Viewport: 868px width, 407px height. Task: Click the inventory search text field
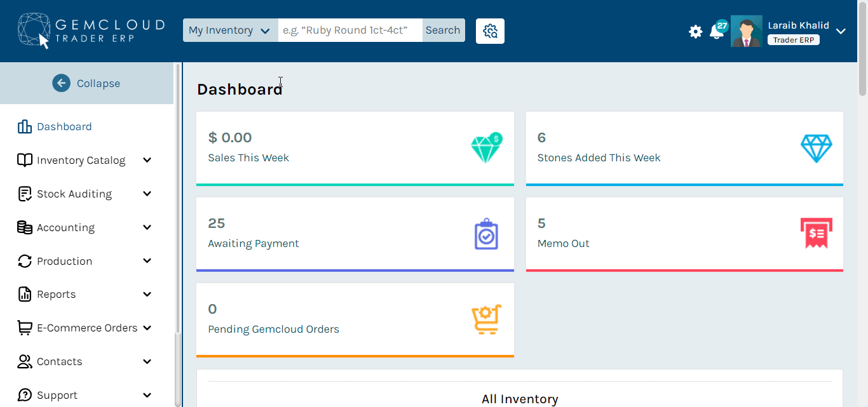coord(349,30)
